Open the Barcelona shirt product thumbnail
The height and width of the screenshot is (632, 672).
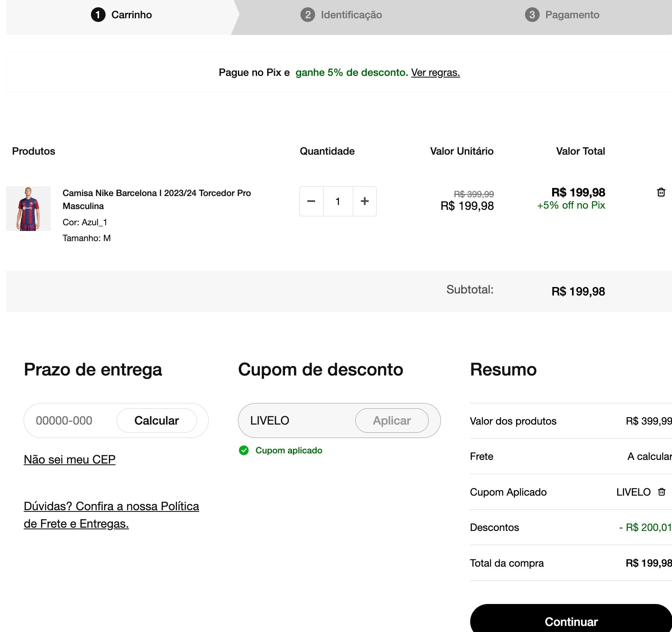[28, 209]
